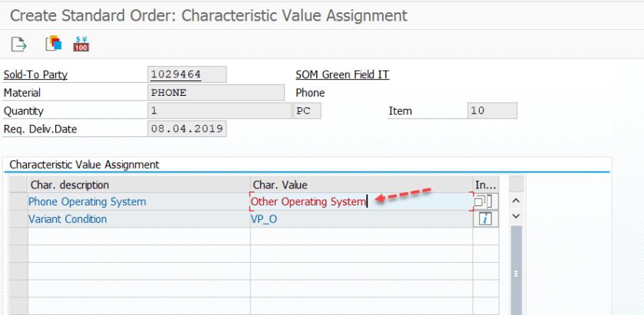Viewport: 644px width, 315px height.
Task: Click into Other Operating System value field
Action: (361, 202)
